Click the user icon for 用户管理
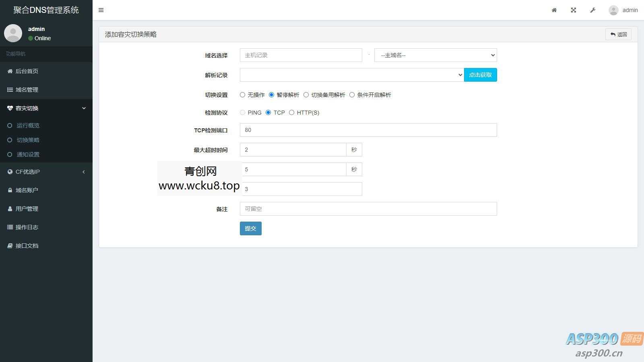Screen dimensions: 644x362 coord(10,208)
